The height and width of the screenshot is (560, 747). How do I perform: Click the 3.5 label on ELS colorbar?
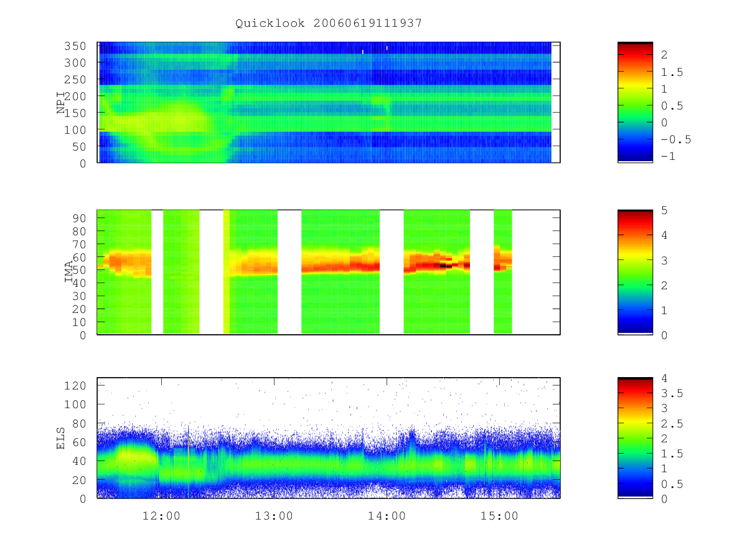coord(672,393)
